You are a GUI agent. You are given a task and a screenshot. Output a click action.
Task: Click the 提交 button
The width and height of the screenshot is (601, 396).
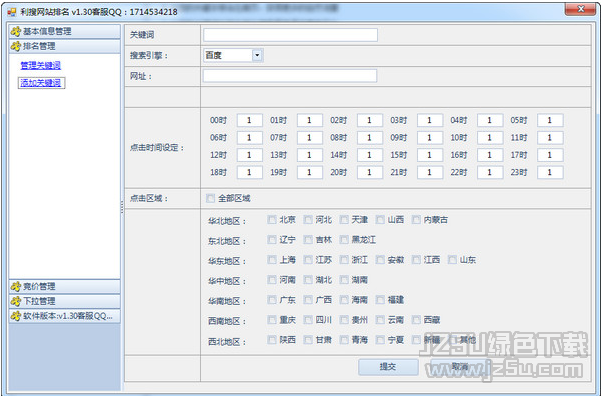pyautogui.click(x=388, y=367)
